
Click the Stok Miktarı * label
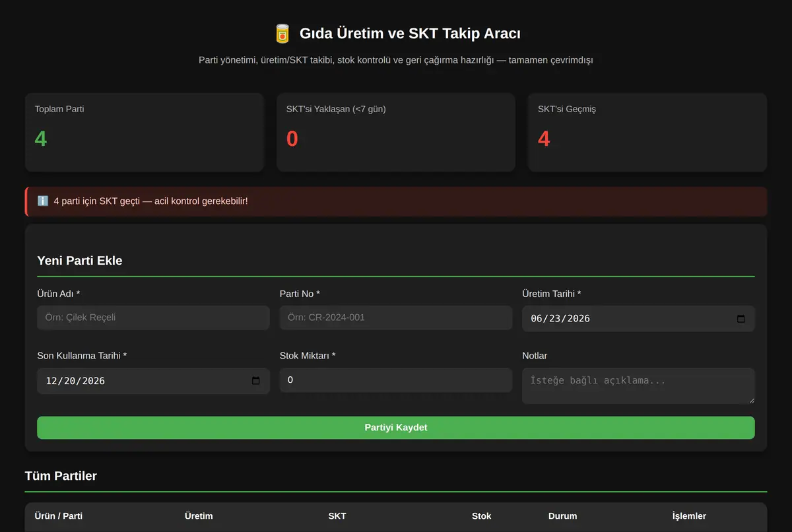click(x=308, y=356)
